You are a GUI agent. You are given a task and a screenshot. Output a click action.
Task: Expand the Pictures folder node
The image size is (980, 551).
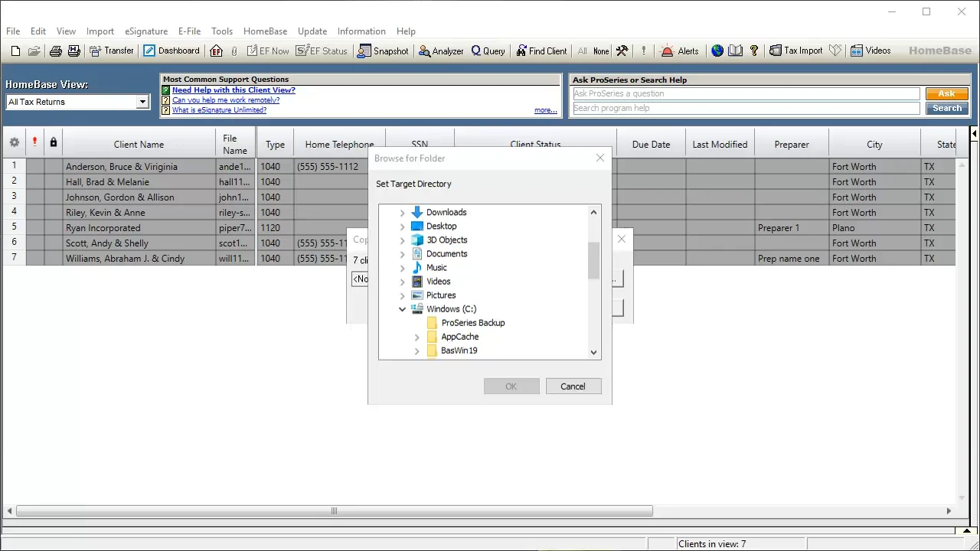tap(403, 295)
